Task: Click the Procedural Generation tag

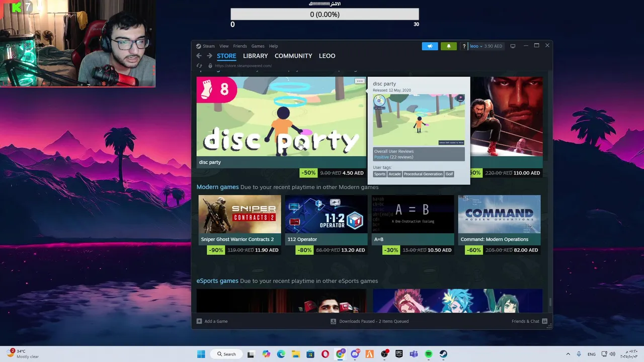Action: [x=423, y=174]
